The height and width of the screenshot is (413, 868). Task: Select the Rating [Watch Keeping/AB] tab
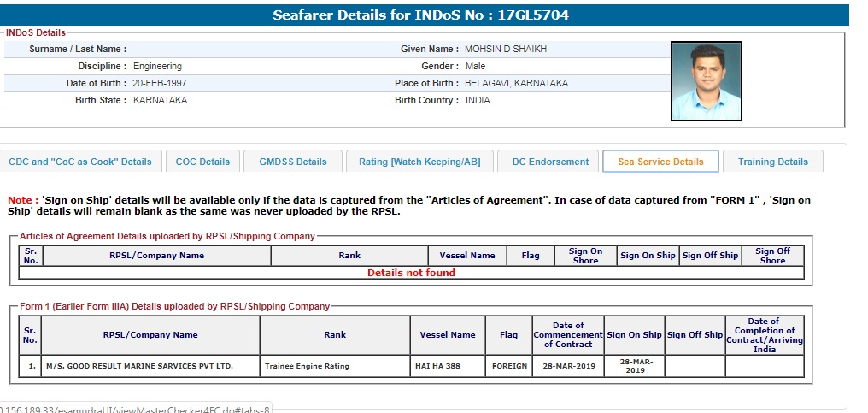pos(419,162)
